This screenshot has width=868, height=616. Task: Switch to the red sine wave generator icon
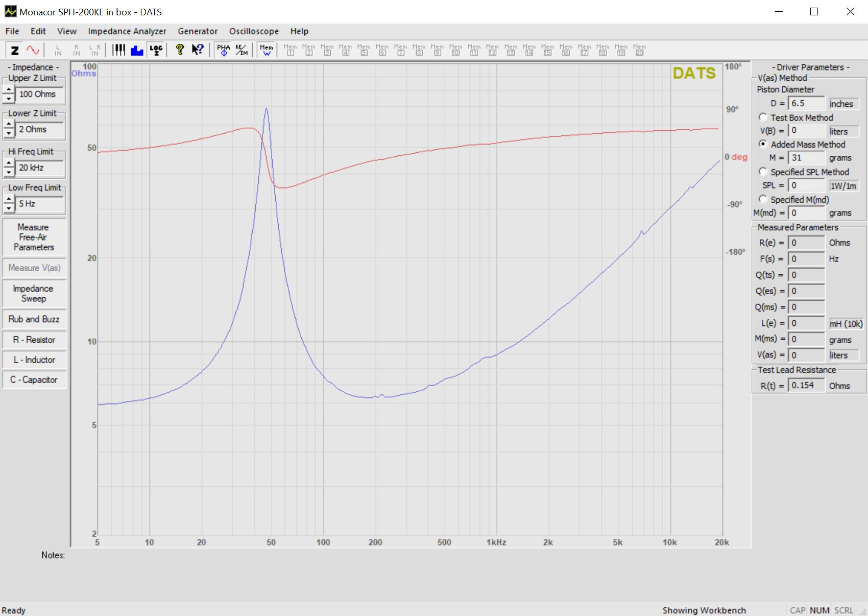pyautogui.click(x=33, y=50)
